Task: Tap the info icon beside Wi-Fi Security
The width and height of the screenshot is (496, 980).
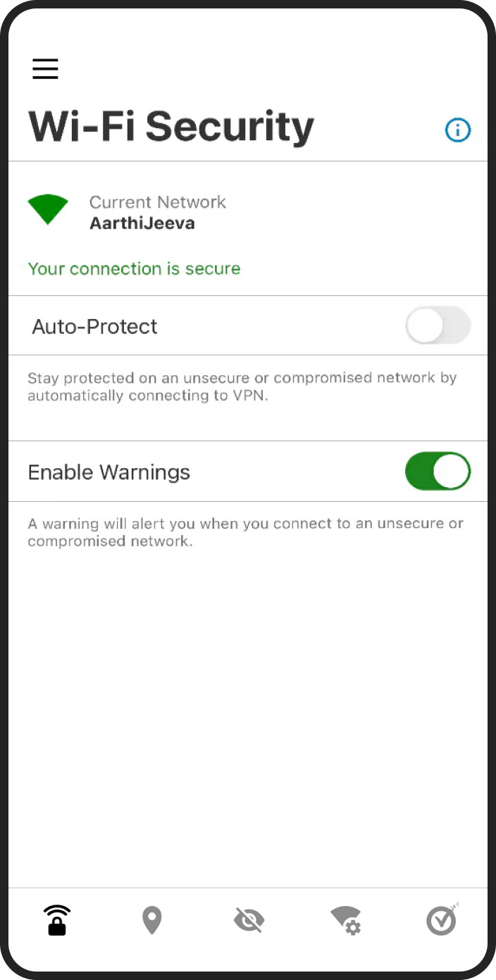Action: 457,130
